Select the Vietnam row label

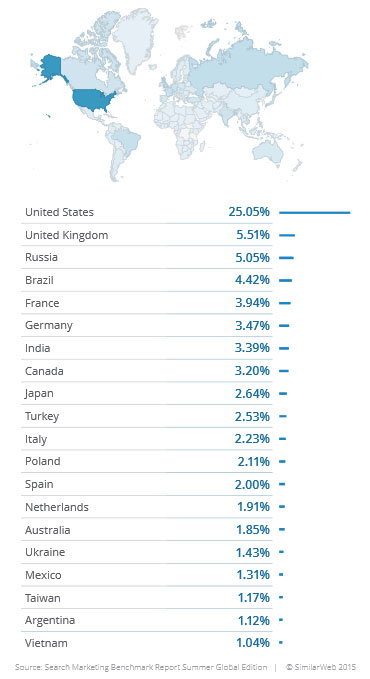46,643
